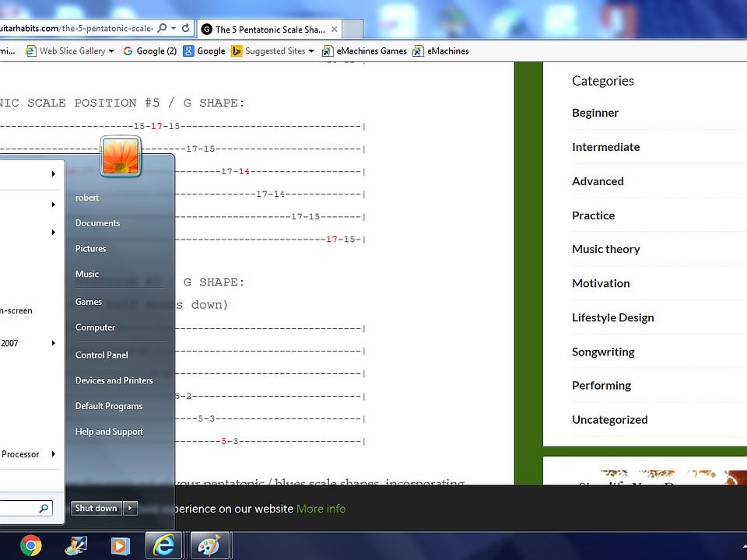Follow the More info cookie link
The height and width of the screenshot is (560, 747).
coord(321,509)
